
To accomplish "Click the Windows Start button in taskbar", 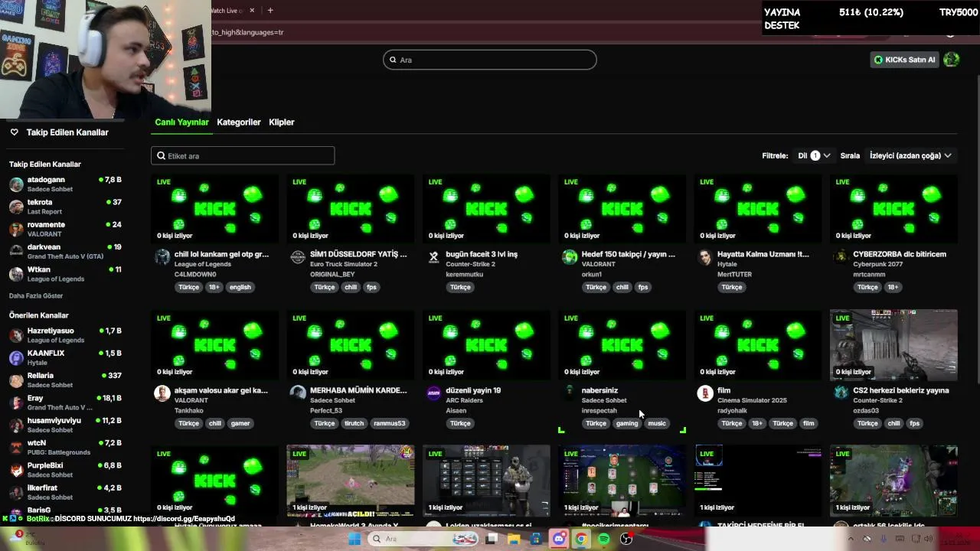I will [354, 539].
